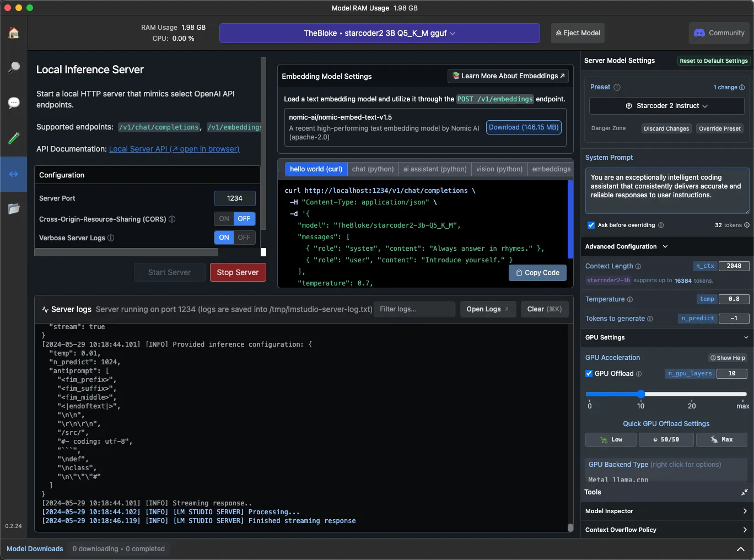Open My Models folder icon
The width and height of the screenshot is (754, 560).
(x=14, y=208)
